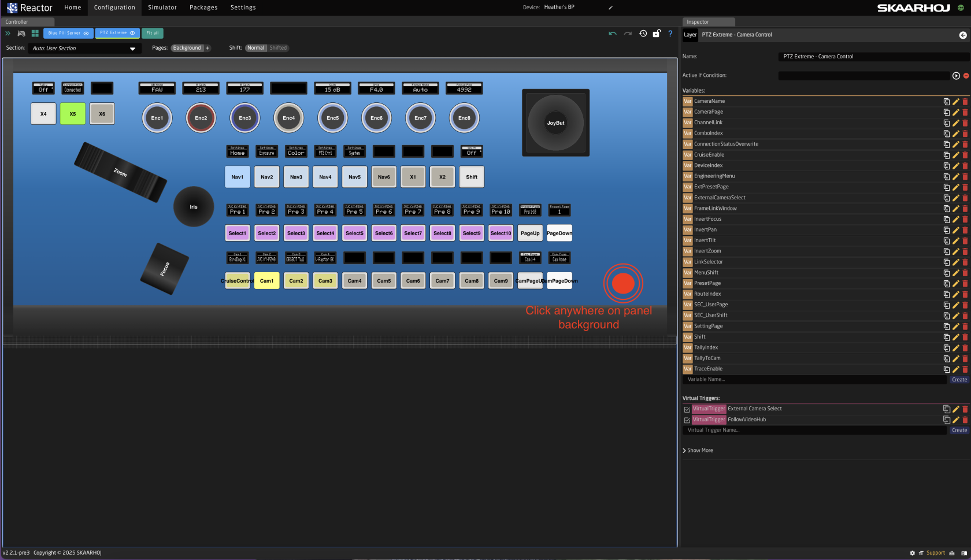Click the undo arrow icon in controller toolbar
Image resolution: width=971 pixels, height=560 pixels.
(x=613, y=34)
